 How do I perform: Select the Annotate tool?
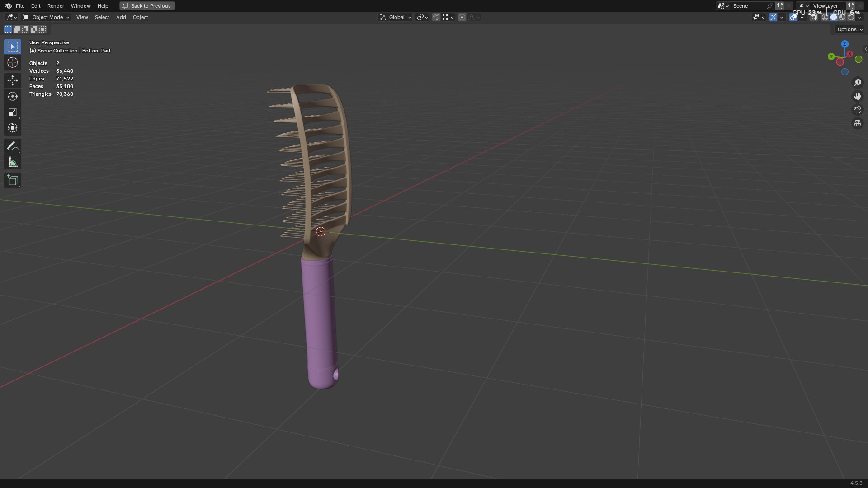click(x=12, y=146)
